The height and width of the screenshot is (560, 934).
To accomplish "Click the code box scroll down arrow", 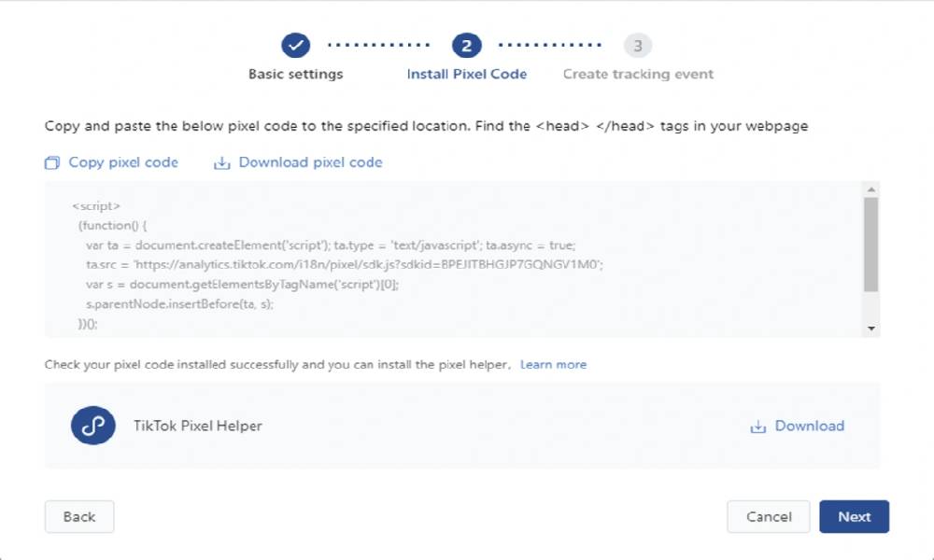I will click(x=870, y=329).
